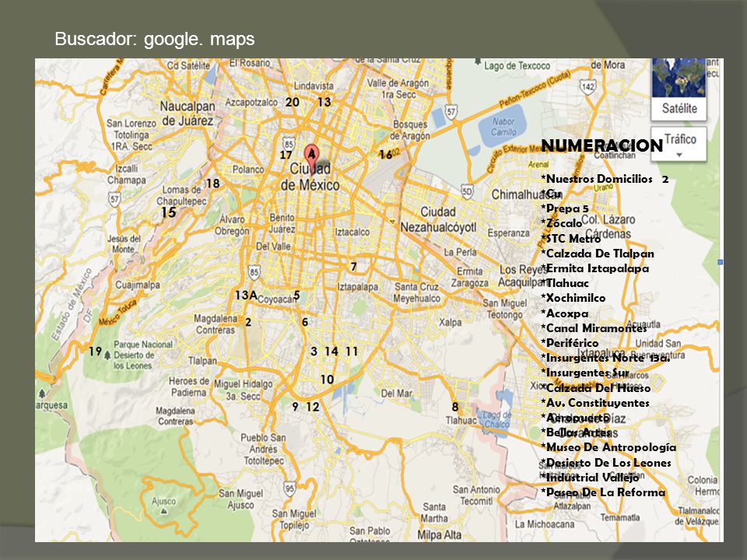Select '*Desierto De Los Leones' in the legend
747x560 pixels.
click(606, 463)
